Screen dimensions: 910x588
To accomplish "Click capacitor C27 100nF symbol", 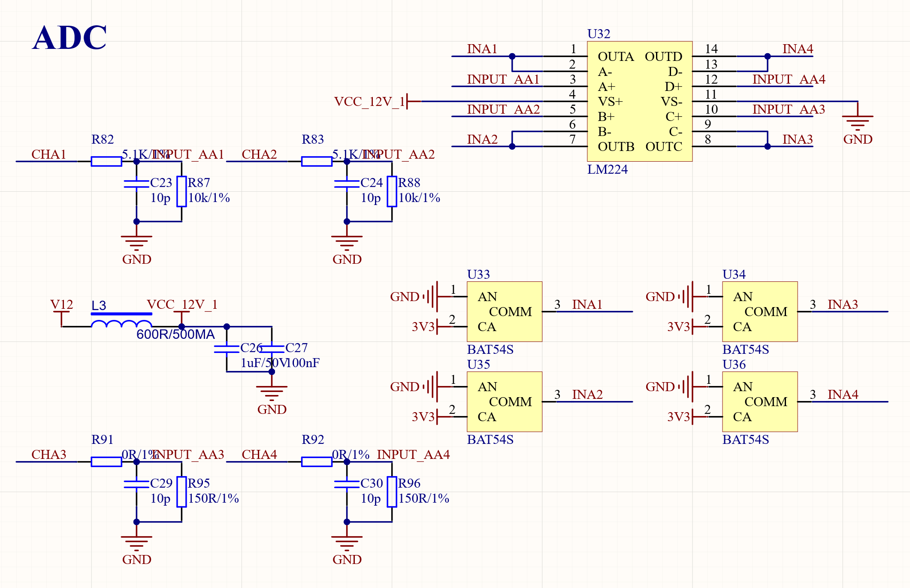I will point(272,349).
